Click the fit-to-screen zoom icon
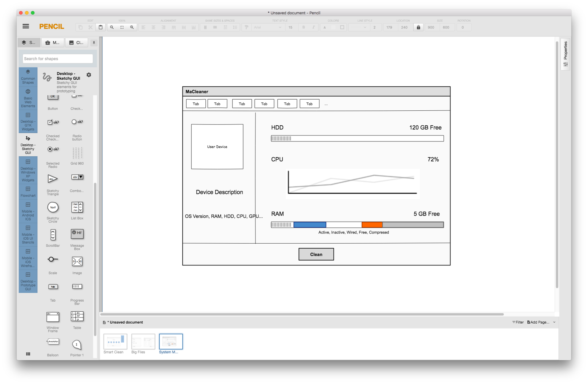588x384 pixels. tap(122, 27)
